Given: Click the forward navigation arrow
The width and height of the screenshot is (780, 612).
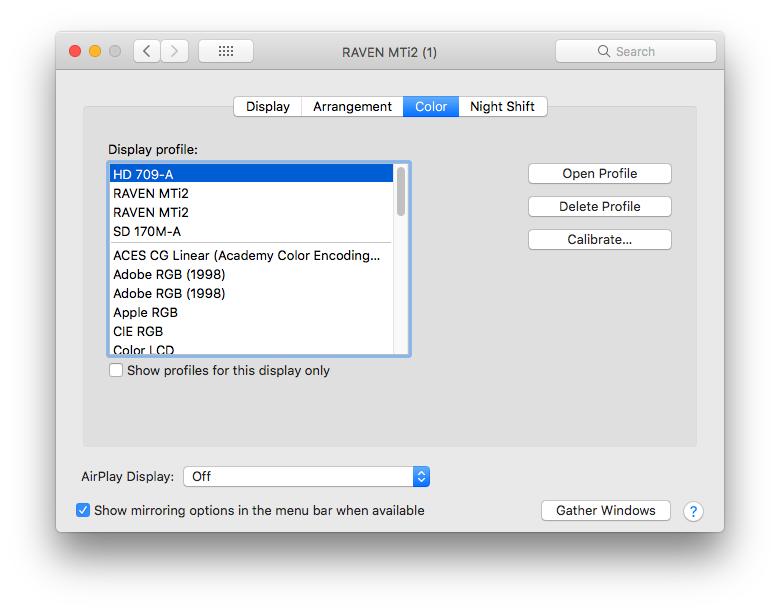Looking at the screenshot, I should pyautogui.click(x=175, y=51).
